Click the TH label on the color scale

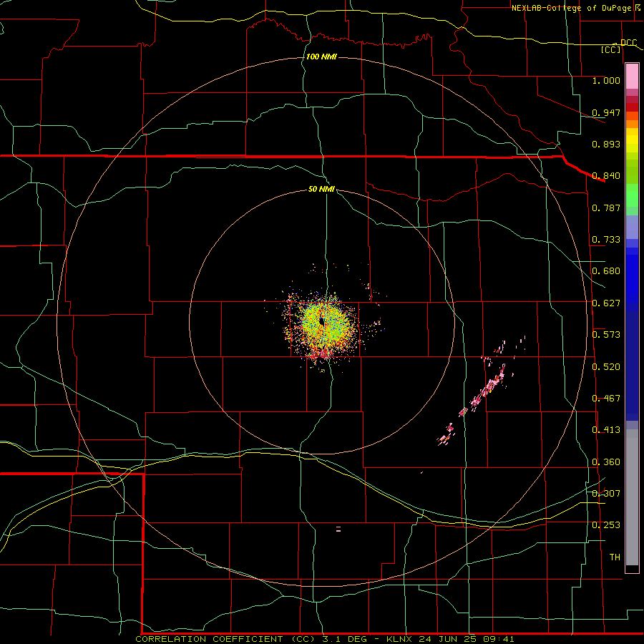tap(615, 557)
